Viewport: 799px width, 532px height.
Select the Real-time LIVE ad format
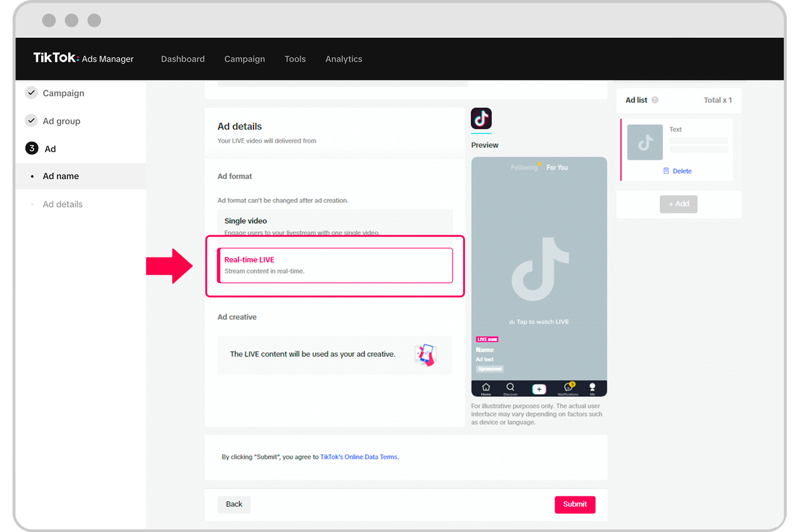click(335, 264)
